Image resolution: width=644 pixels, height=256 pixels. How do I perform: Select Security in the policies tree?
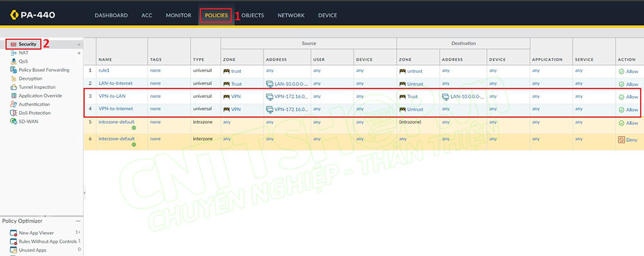28,44
